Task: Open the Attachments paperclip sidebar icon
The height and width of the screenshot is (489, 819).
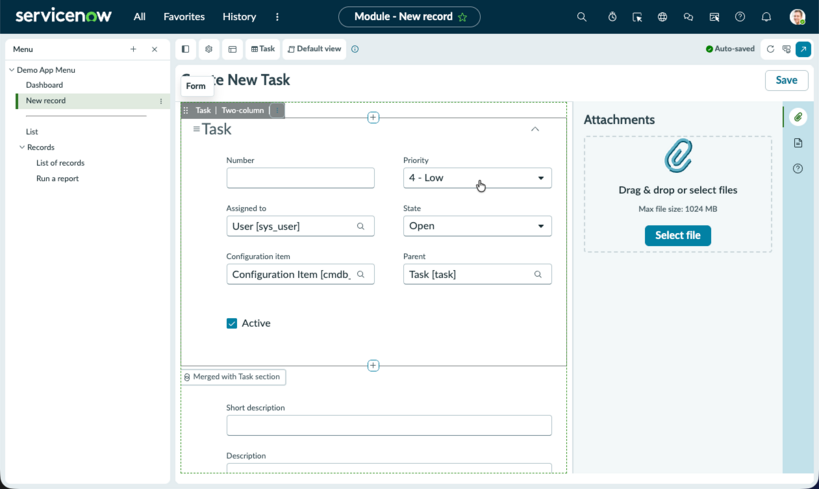Action: 798,117
